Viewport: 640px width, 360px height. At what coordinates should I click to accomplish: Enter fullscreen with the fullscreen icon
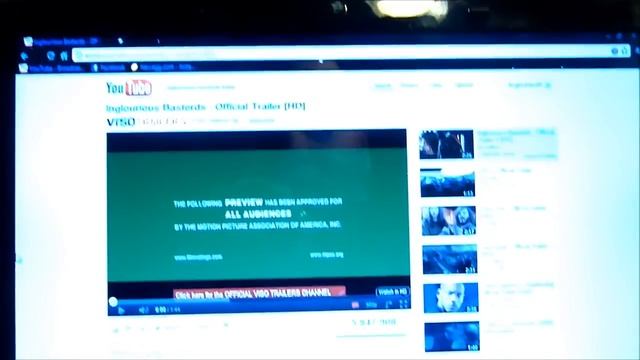click(404, 304)
